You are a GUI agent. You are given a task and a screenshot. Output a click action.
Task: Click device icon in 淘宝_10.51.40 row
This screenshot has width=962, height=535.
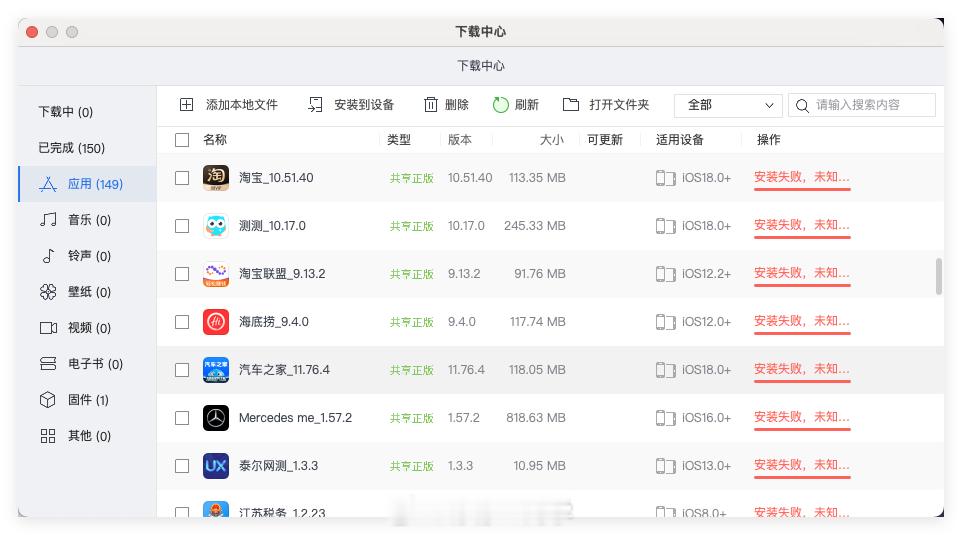coord(666,178)
